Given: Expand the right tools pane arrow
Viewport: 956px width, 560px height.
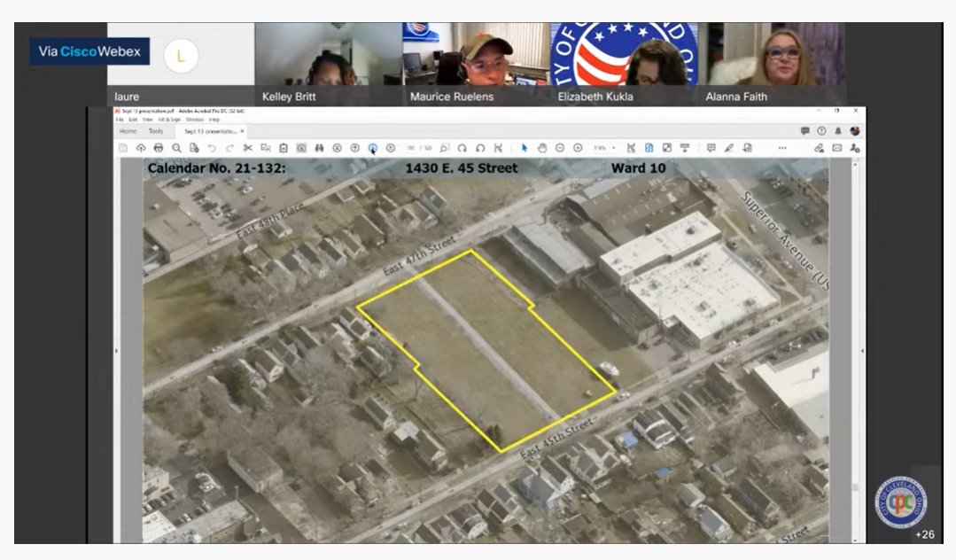Looking at the screenshot, I should [x=862, y=351].
